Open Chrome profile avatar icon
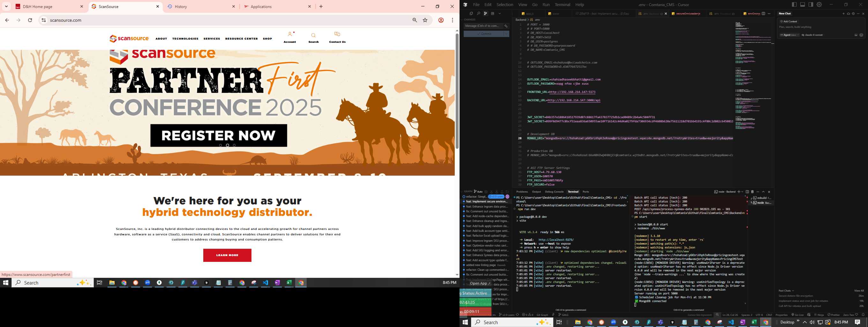 pos(441,20)
